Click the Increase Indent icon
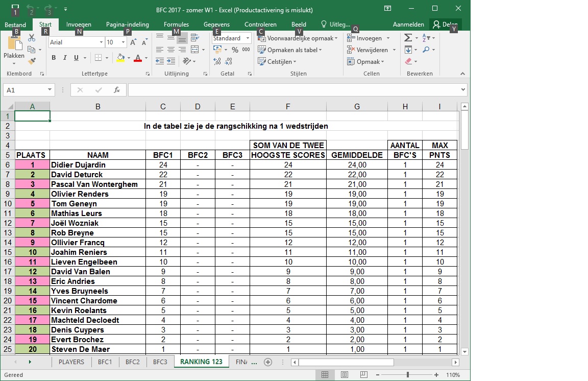 click(x=171, y=61)
